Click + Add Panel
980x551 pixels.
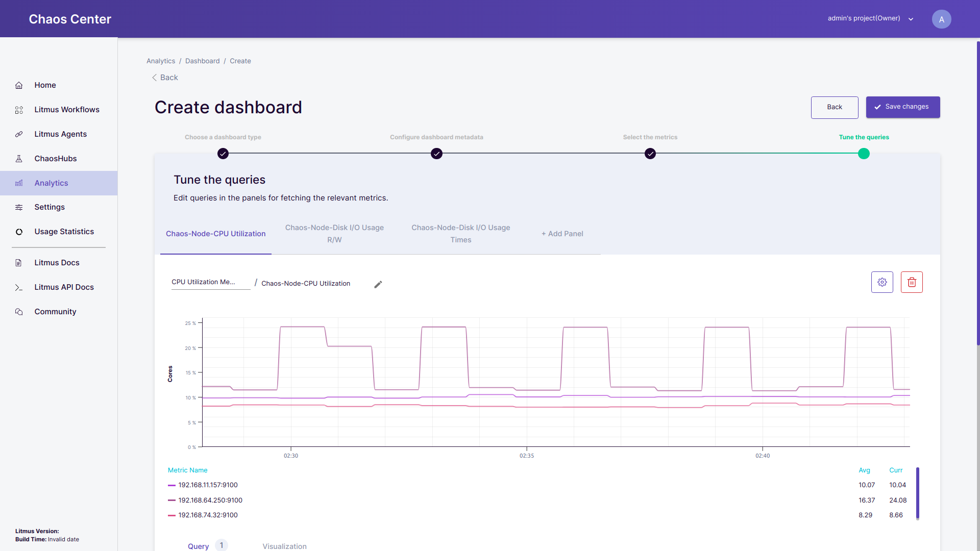562,234
